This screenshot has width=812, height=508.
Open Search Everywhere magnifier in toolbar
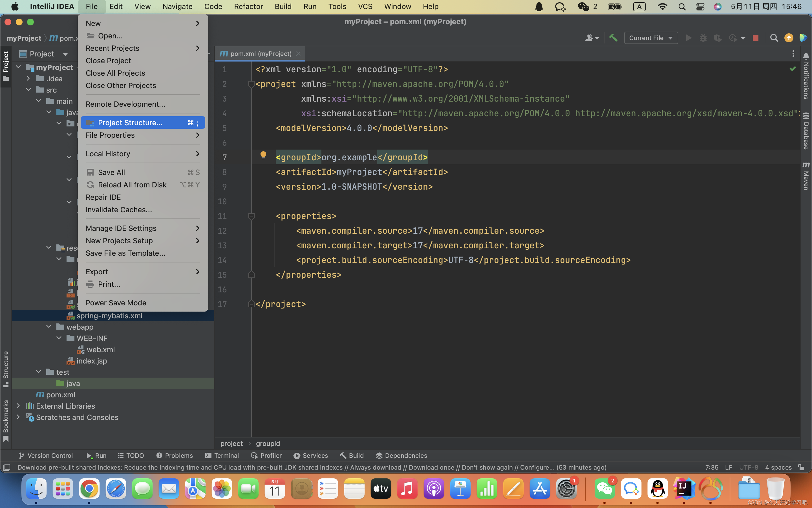click(774, 38)
